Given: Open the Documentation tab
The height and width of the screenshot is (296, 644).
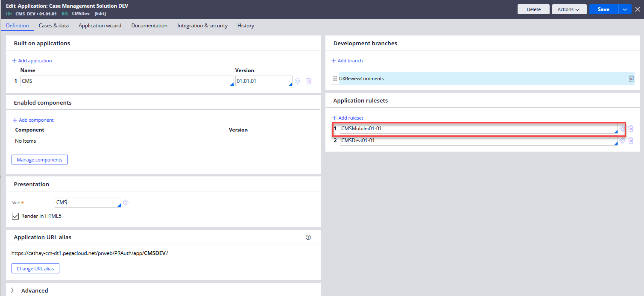Looking at the screenshot, I should pos(149,26).
